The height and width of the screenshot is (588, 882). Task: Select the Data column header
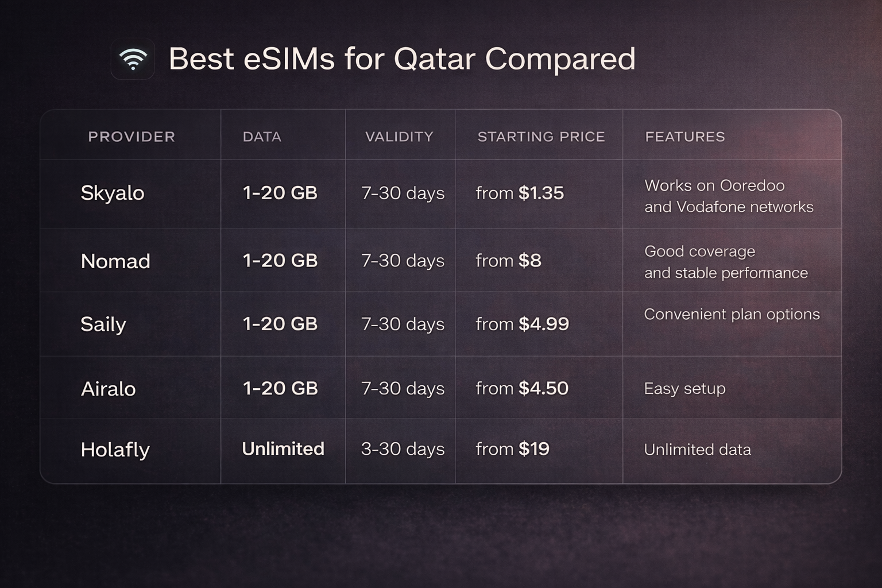pyautogui.click(x=262, y=137)
